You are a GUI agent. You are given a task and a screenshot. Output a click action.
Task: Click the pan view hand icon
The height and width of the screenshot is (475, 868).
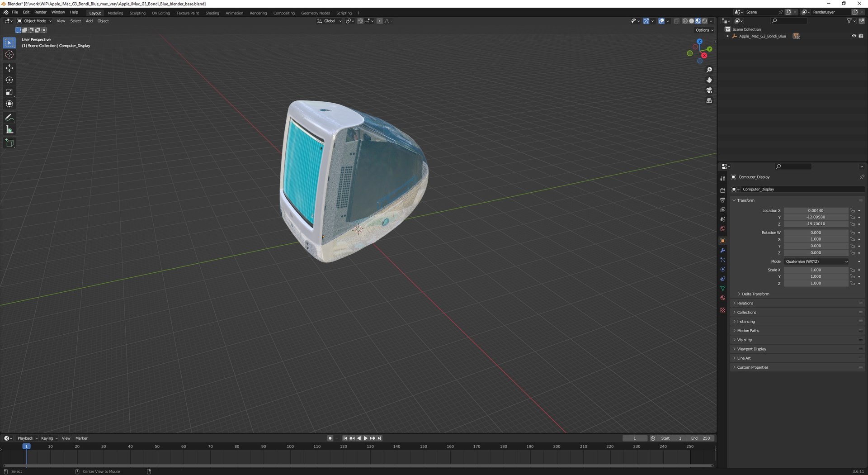pyautogui.click(x=709, y=80)
